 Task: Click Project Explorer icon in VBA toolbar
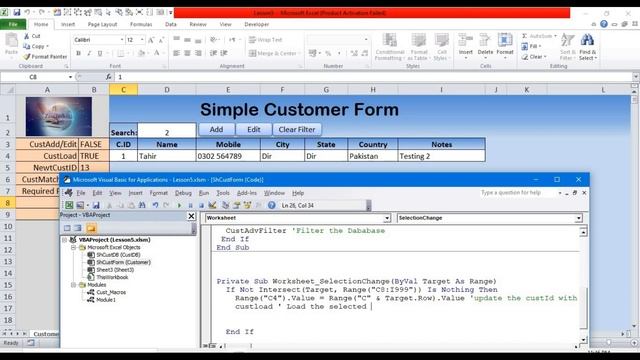(x=226, y=205)
